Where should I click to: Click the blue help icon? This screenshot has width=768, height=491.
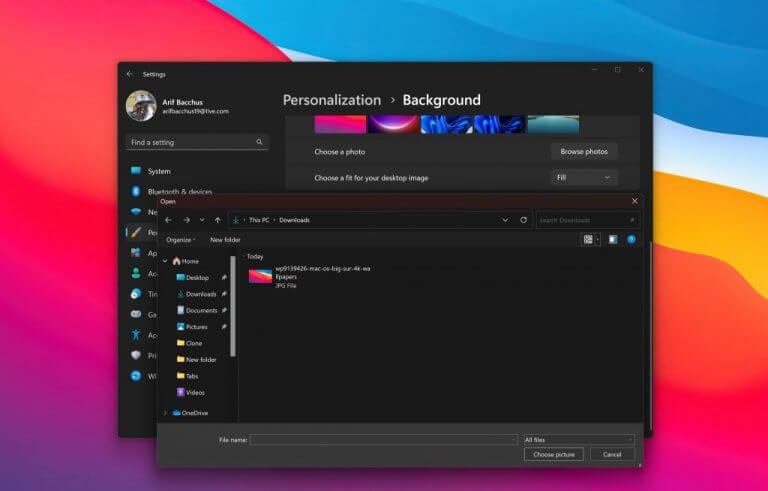pyautogui.click(x=631, y=239)
